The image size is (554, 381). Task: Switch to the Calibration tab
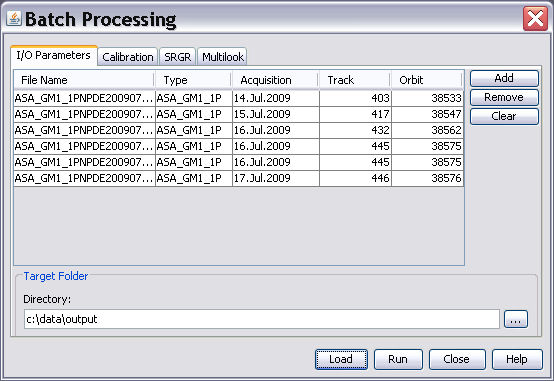pyautogui.click(x=128, y=57)
